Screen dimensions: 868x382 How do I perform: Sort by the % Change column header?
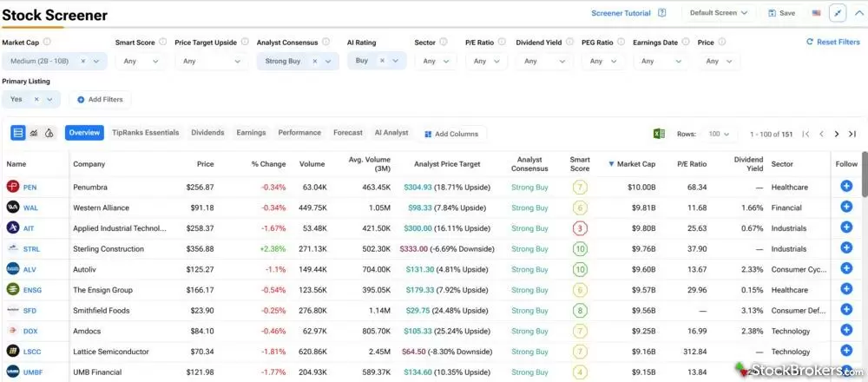268,164
